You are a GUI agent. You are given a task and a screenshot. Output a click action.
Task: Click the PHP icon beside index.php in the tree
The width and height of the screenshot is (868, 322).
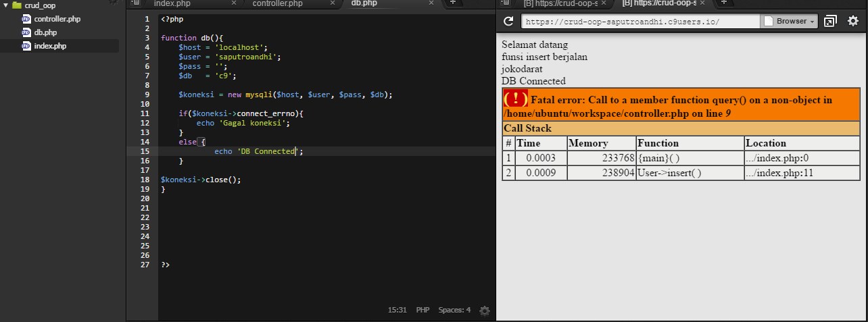coord(26,46)
